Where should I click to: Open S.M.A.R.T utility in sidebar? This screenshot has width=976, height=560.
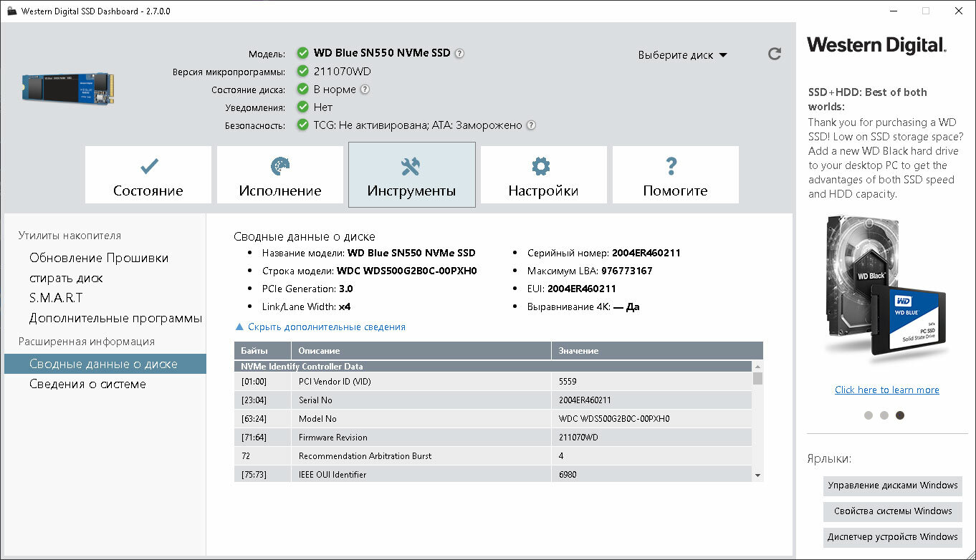pos(56,298)
